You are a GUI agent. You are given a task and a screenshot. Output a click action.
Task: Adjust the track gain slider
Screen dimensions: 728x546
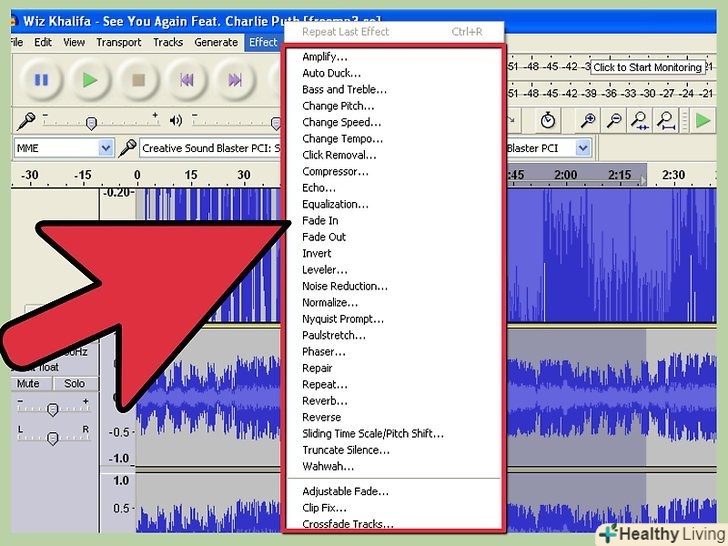(53, 409)
